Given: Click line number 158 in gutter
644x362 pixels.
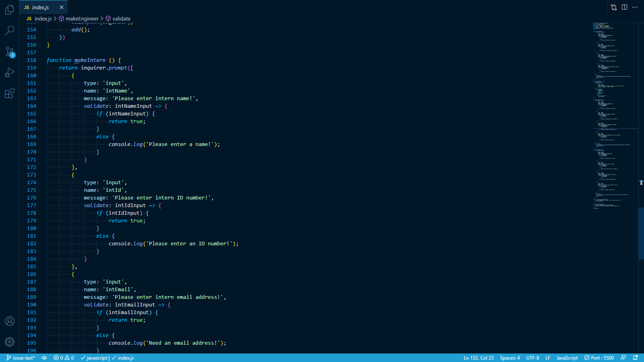Looking at the screenshot, I should (x=31, y=60).
